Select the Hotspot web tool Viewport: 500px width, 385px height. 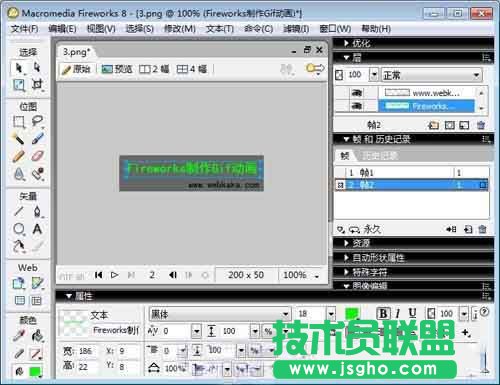[19, 283]
